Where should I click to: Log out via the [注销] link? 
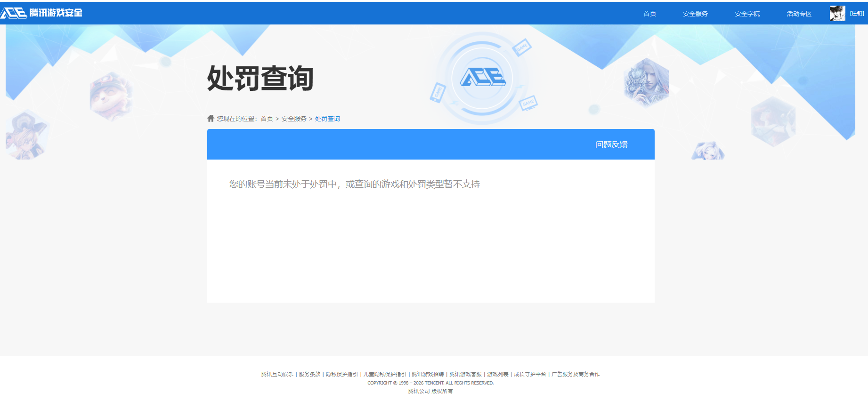pos(857,14)
